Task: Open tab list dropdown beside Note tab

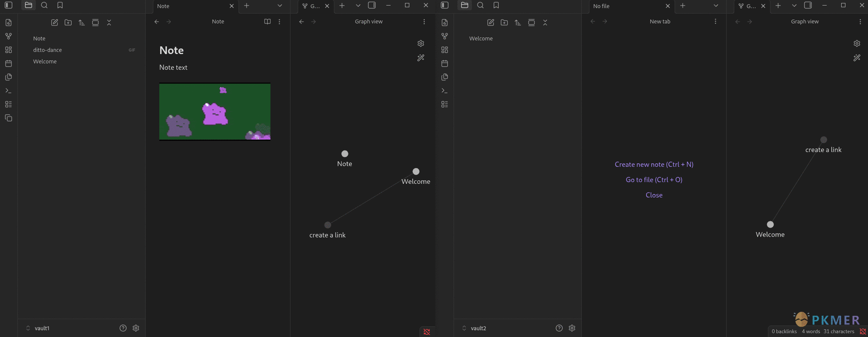Action: coord(280,6)
